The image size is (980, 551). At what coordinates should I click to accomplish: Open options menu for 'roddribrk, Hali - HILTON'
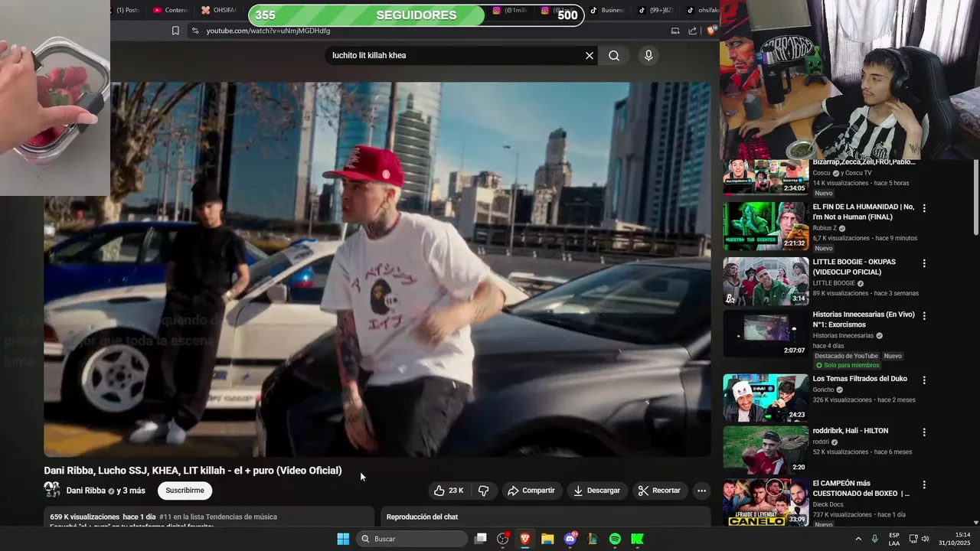924,432
